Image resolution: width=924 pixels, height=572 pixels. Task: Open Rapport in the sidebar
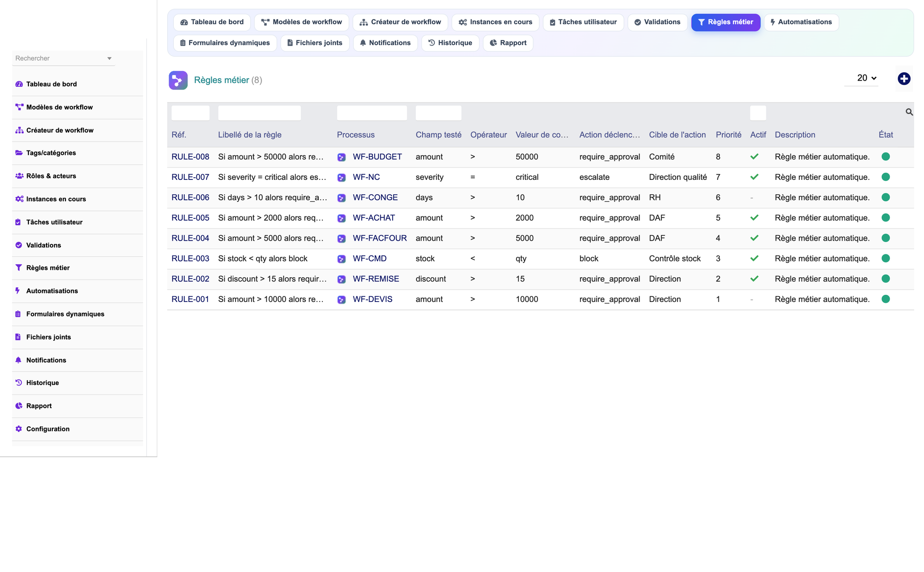77,406
